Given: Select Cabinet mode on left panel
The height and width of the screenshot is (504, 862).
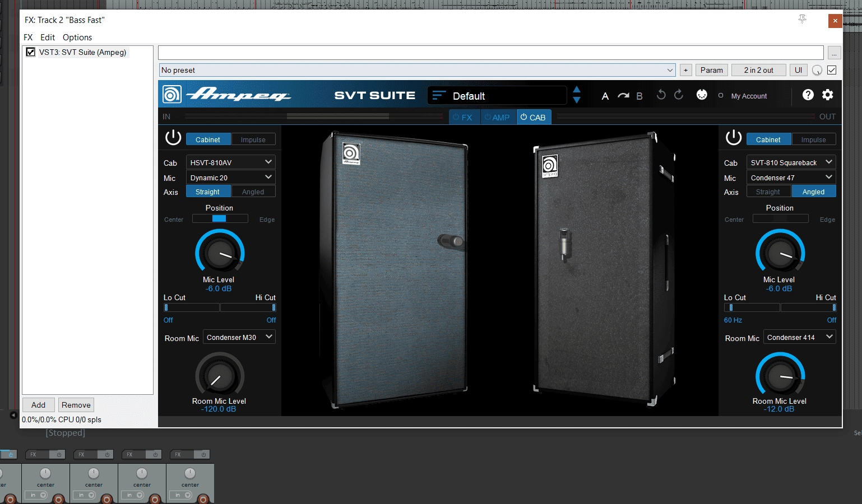Looking at the screenshot, I should pos(208,139).
